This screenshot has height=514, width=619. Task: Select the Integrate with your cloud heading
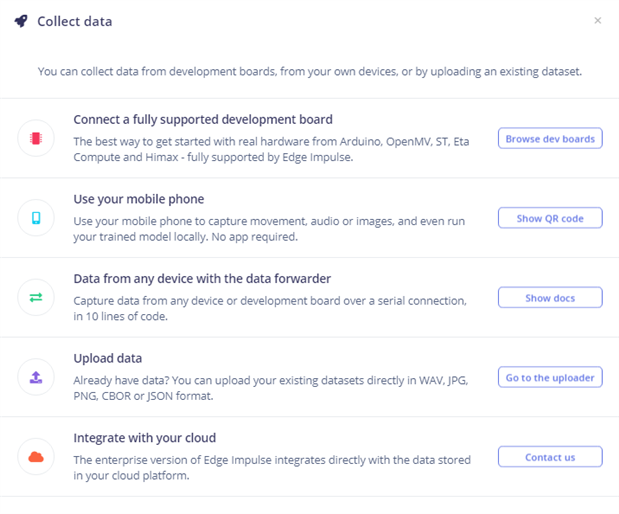pyautogui.click(x=145, y=438)
